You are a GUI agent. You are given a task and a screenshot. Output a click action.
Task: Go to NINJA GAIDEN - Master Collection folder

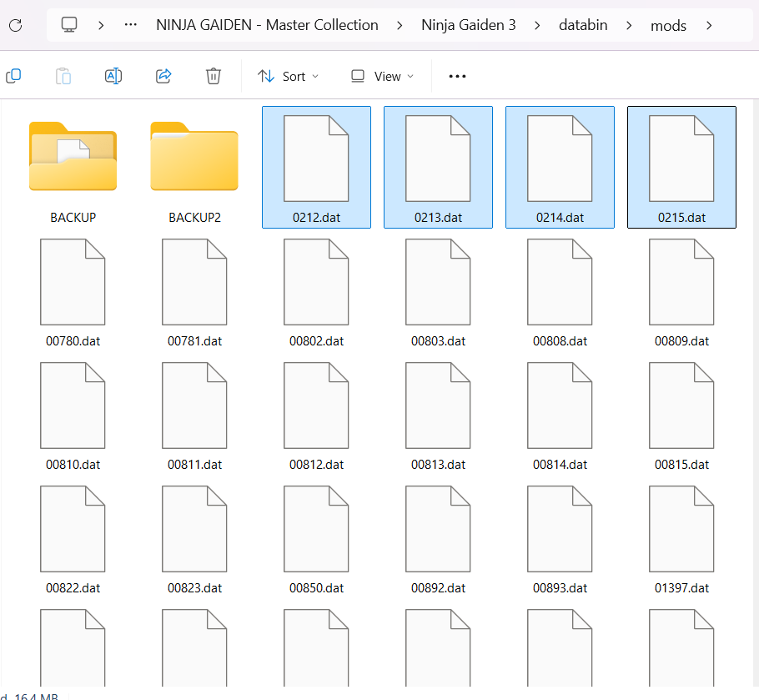pyautogui.click(x=267, y=25)
